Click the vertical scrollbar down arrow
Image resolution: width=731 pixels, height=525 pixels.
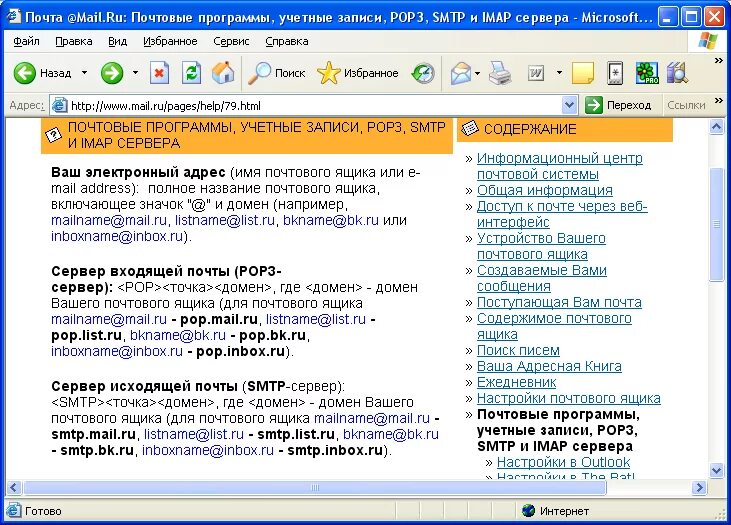pos(717,470)
